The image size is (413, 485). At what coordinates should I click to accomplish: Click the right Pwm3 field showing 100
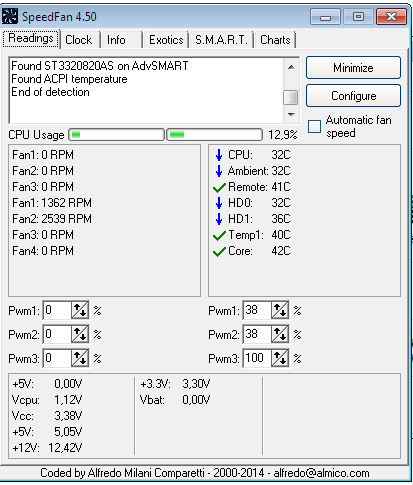[x=257, y=358]
